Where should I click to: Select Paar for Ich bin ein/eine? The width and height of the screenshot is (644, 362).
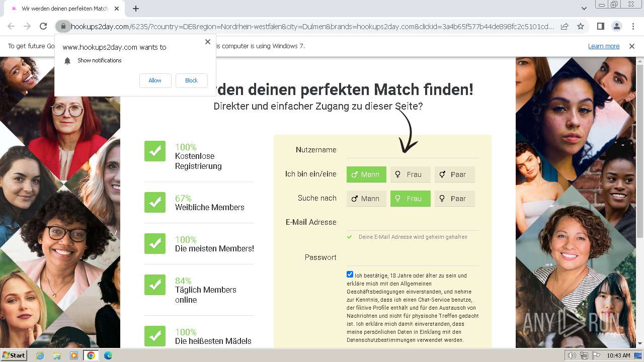pos(455,174)
